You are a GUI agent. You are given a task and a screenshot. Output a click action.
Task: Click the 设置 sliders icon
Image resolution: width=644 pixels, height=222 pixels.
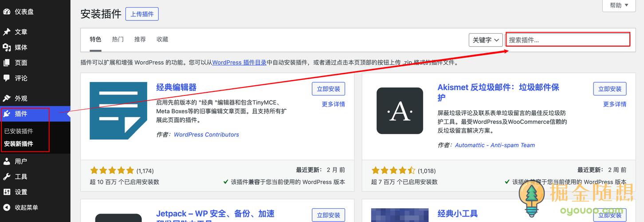point(7,192)
